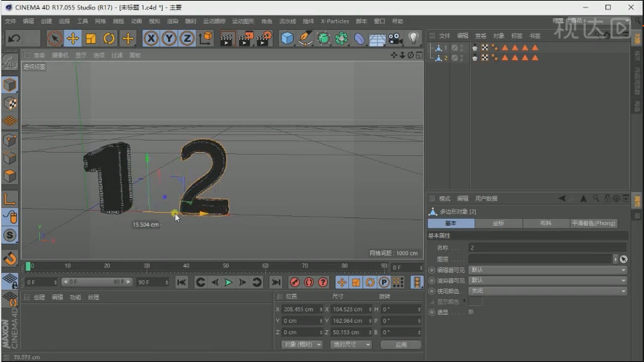Click Record Active Objects red button

coord(294,282)
